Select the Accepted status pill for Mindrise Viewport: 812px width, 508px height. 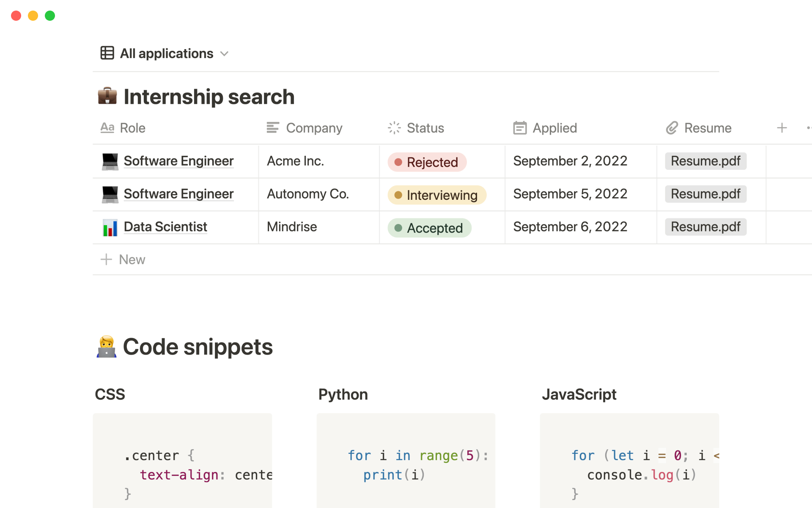pyautogui.click(x=429, y=228)
